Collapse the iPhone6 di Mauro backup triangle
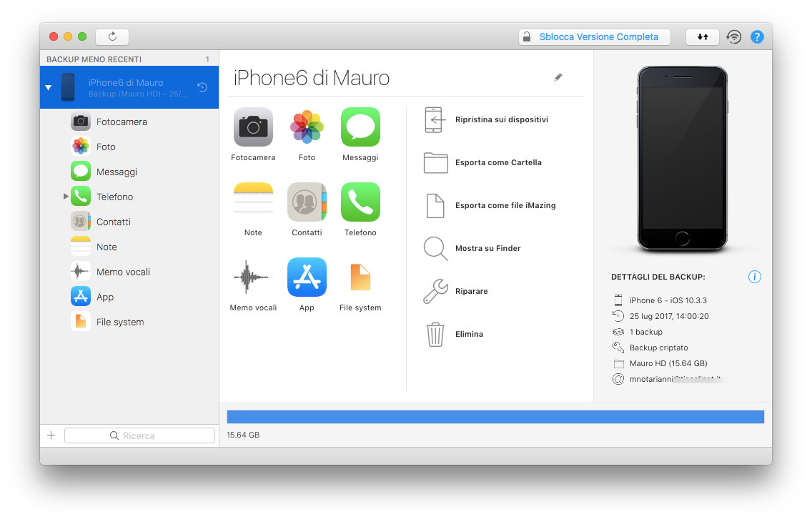The width and height of the screenshot is (812, 522). (48, 87)
